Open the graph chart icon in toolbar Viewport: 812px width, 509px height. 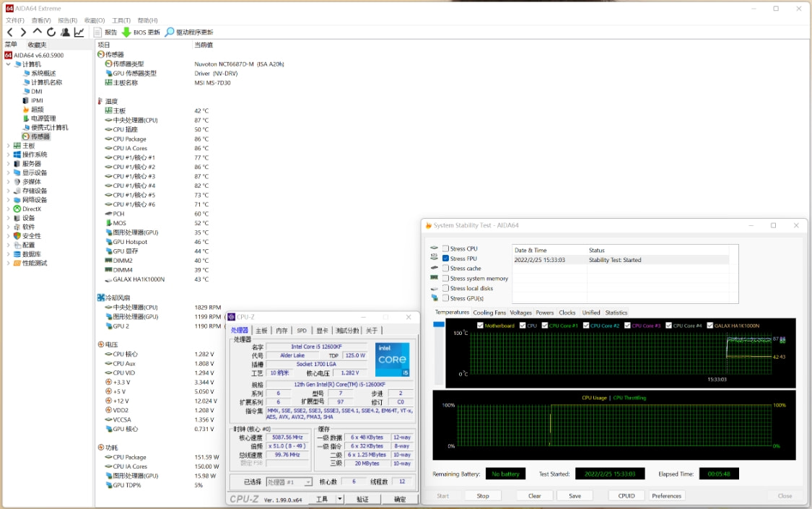pyautogui.click(x=79, y=32)
